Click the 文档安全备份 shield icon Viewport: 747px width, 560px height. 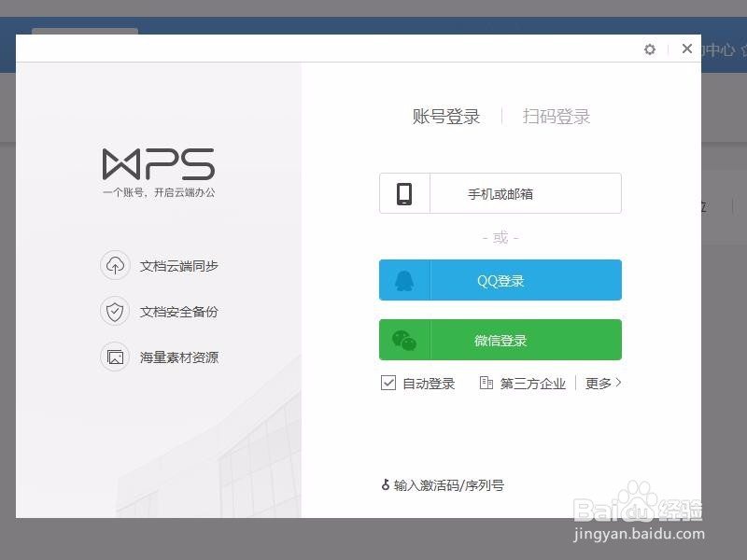coord(115,312)
